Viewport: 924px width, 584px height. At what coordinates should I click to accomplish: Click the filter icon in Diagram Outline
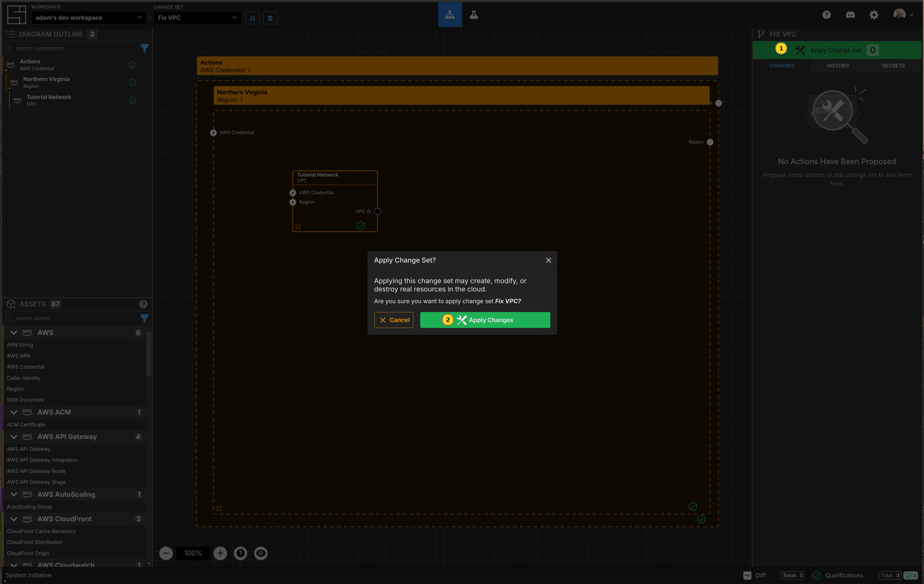click(144, 47)
